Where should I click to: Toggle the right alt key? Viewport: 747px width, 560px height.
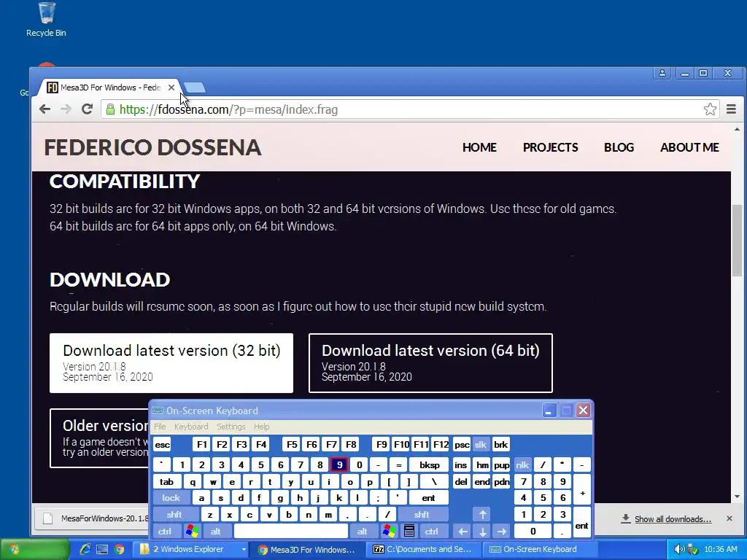362,532
